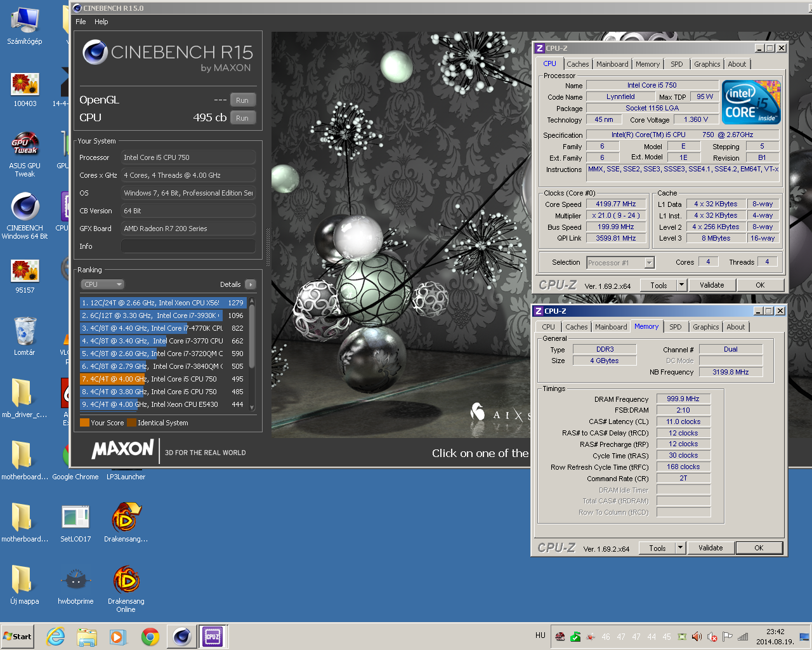This screenshot has width=812, height=650.
Task: Click OK in lower CPU-Z window
Action: 759,548
